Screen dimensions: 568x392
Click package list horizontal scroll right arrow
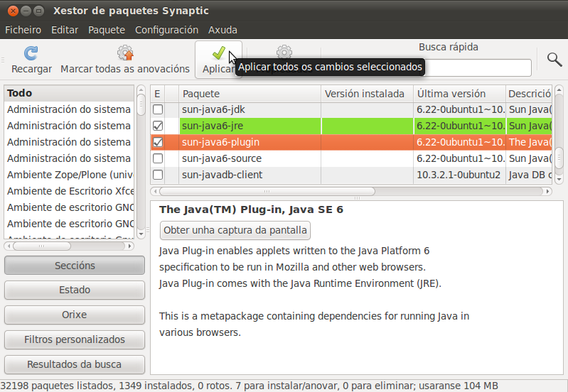[547, 191]
